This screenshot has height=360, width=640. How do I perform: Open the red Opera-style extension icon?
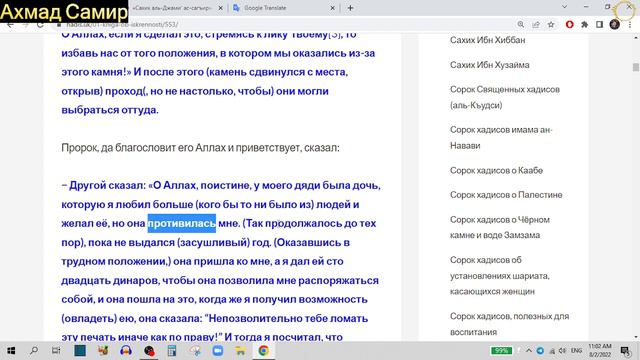coord(570,24)
